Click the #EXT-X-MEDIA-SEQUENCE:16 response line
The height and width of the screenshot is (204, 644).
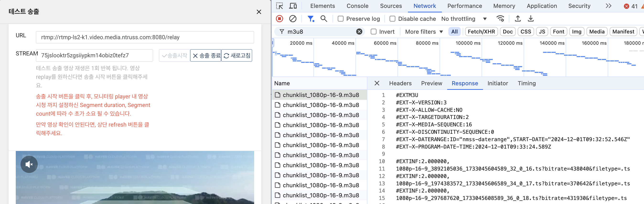point(434,124)
